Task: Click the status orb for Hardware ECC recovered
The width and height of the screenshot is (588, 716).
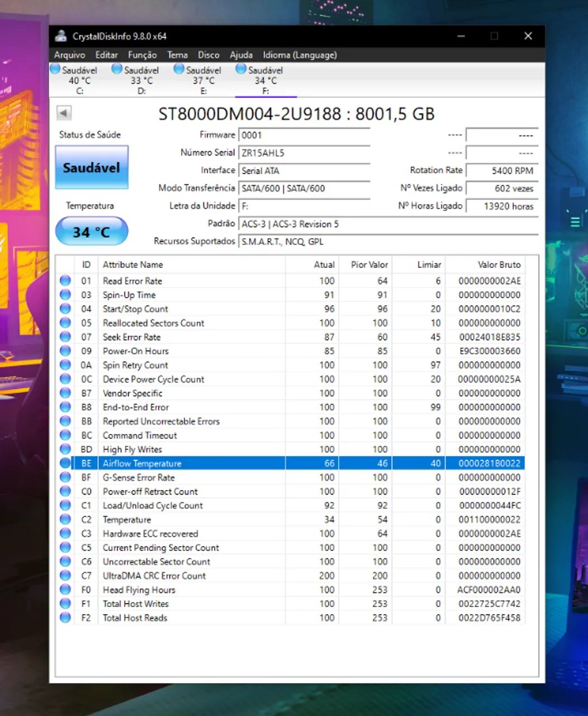Action: coord(65,534)
